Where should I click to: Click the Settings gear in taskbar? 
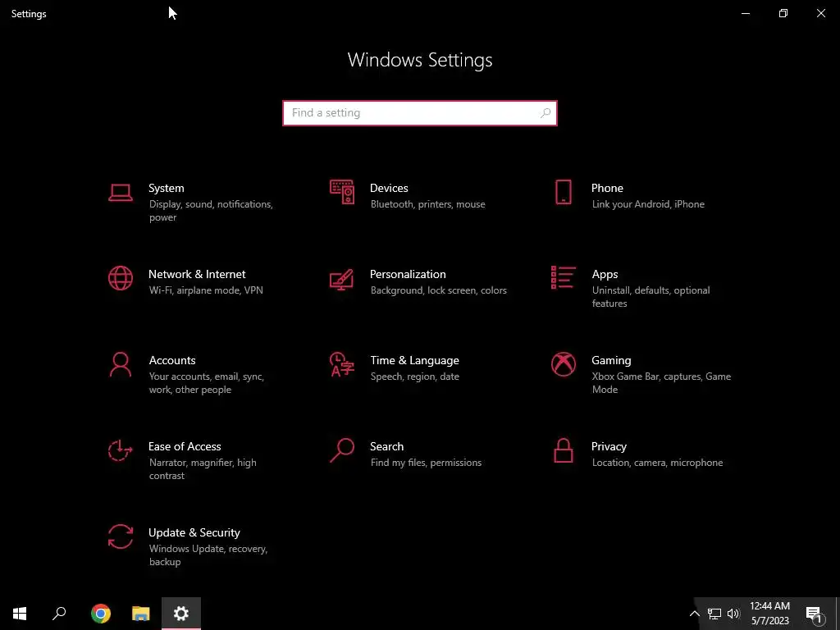point(181,614)
